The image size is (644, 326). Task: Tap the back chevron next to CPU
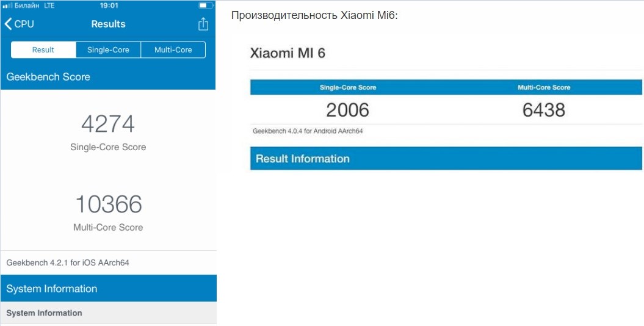coord(8,24)
